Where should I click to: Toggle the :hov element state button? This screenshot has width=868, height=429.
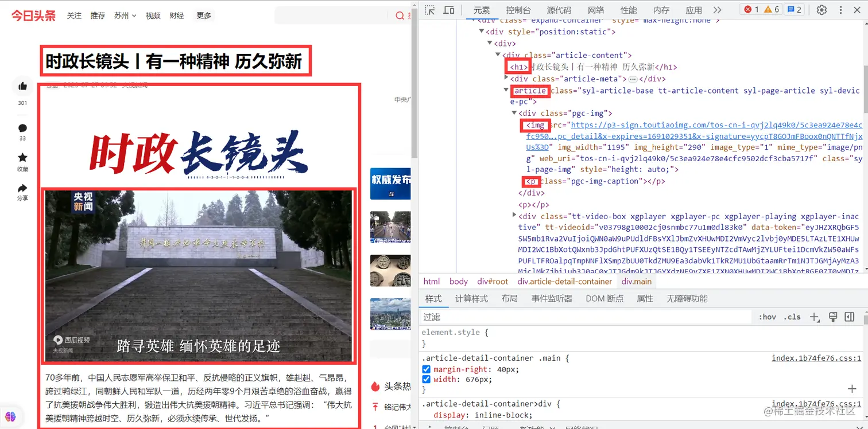pyautogui.click(x=768, y=317)
